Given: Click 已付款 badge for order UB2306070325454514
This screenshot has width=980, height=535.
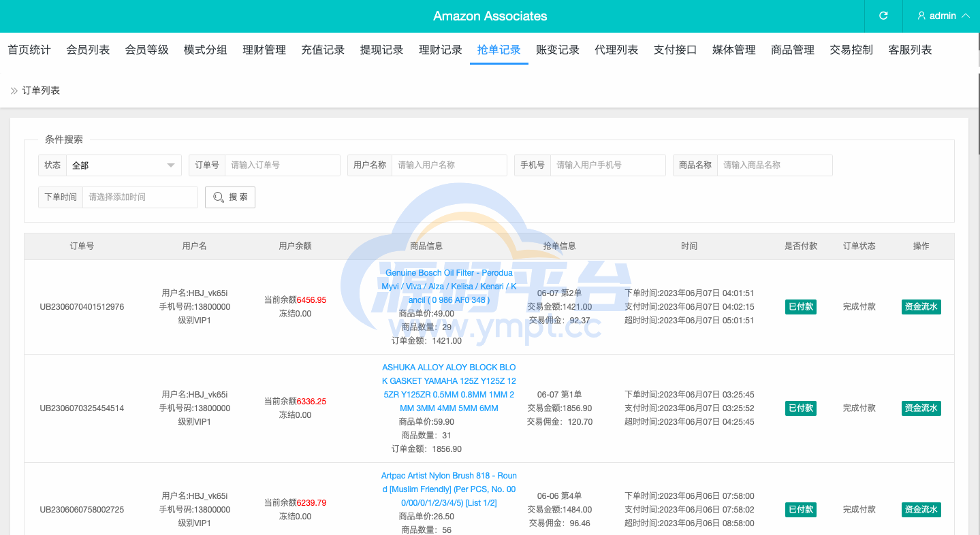Looking at the screenshot, I should pyautogui.click(x=800, y=408).
